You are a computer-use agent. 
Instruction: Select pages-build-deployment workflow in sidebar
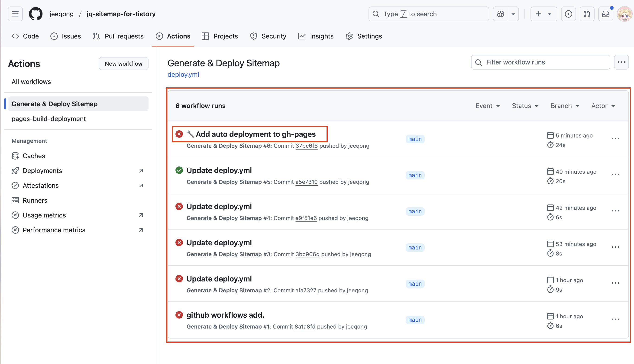49,119
